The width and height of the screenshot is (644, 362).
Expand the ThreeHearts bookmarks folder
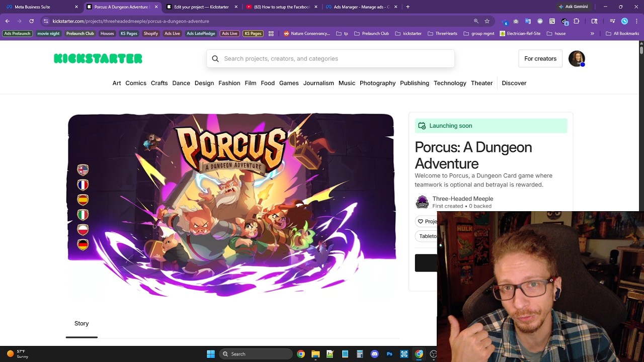point(443,34)
